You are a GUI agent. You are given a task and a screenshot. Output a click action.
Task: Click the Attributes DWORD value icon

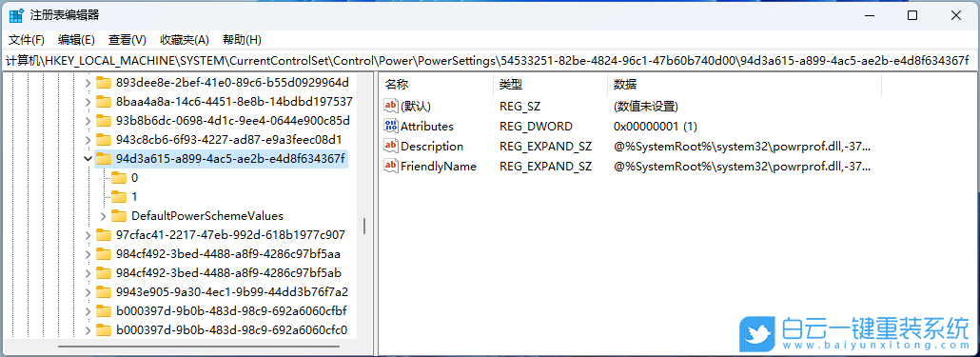[391, 127]
